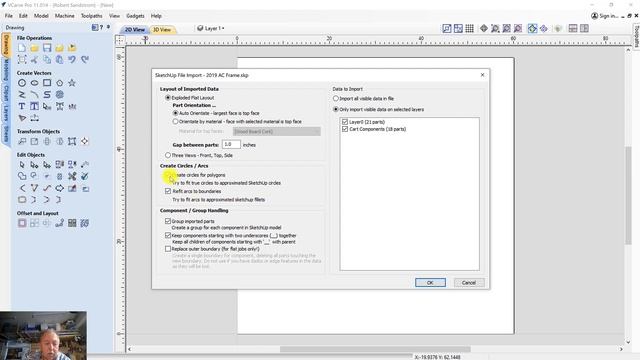Click the Scissors cut icon
Viewport: 640px width, 360px height.
pos(34,60)
